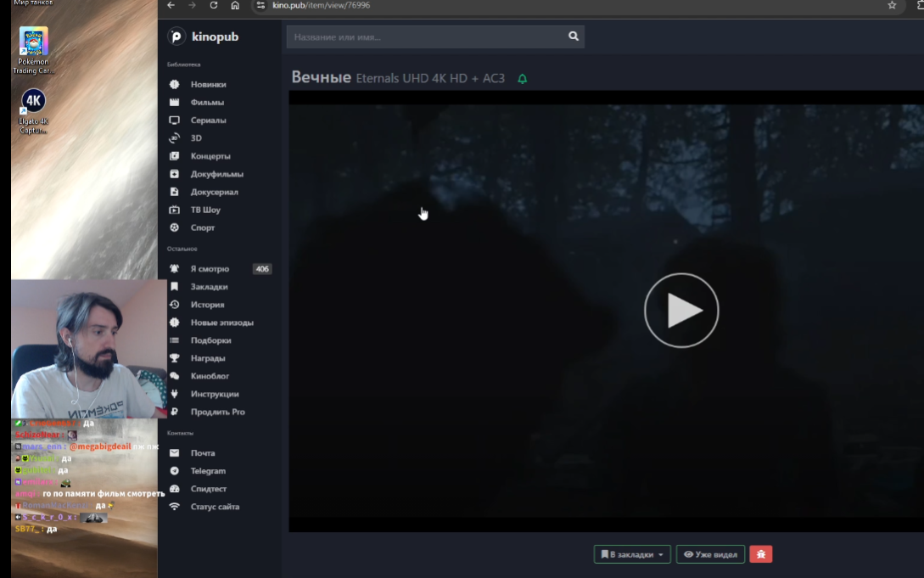The height and width of the screenshot is (578, 924).
Task: Click the search magnifier icon
Action: (x=574, y=36)
